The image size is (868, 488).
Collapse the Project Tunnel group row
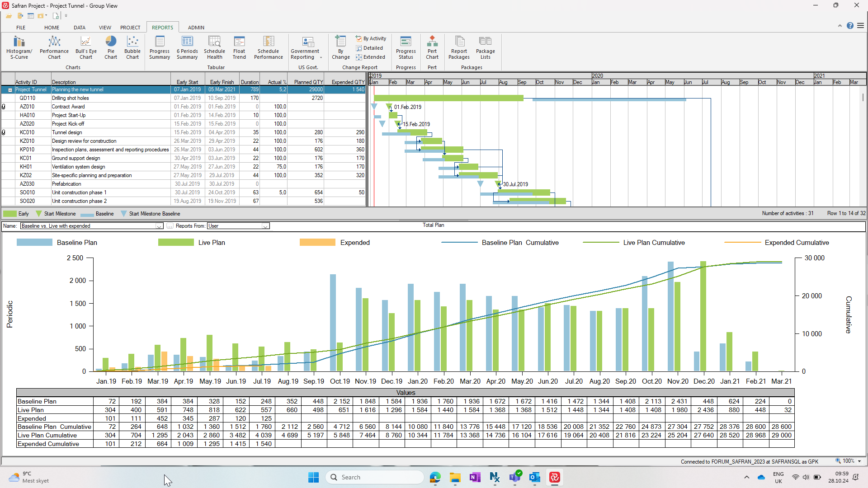tap(10, 90)
